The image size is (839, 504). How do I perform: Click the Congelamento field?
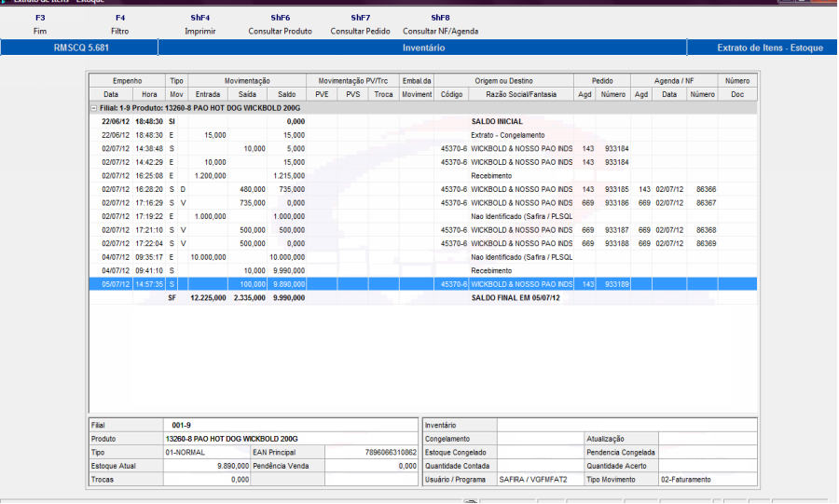pos(541,439)
